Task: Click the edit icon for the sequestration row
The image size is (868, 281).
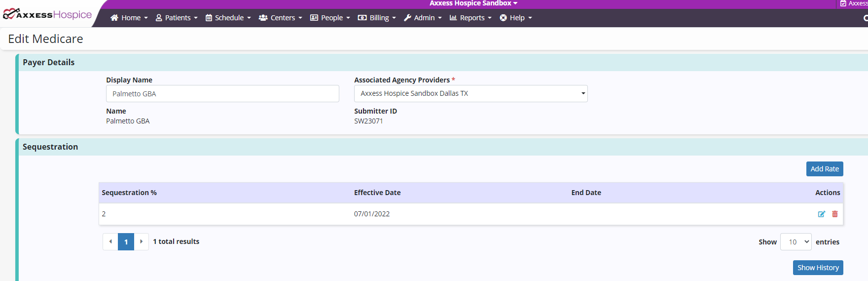Action: [x=821, y=214]
